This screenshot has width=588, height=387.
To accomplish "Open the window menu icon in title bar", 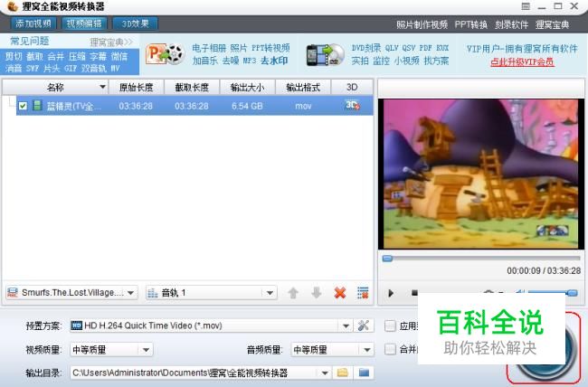I will tap(526, 6).
